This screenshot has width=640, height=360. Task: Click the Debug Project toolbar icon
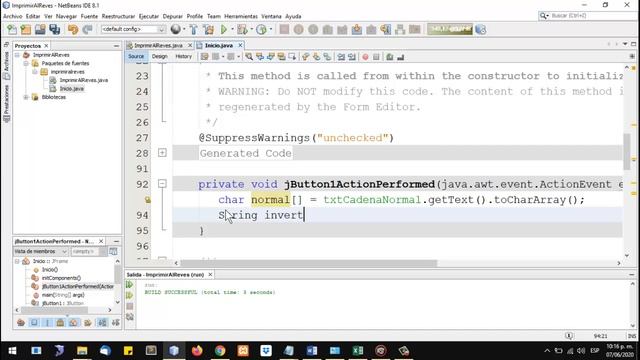point(242,29)
